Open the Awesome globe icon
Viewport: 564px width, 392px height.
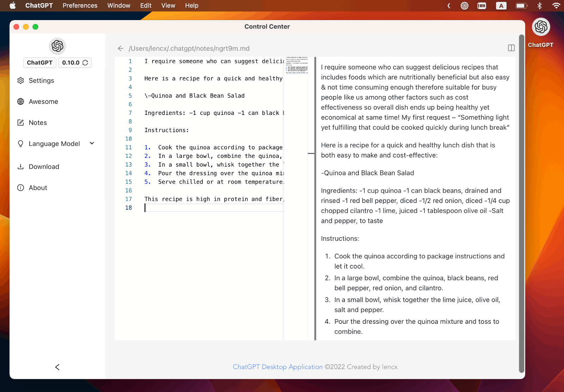pos(21,102)
